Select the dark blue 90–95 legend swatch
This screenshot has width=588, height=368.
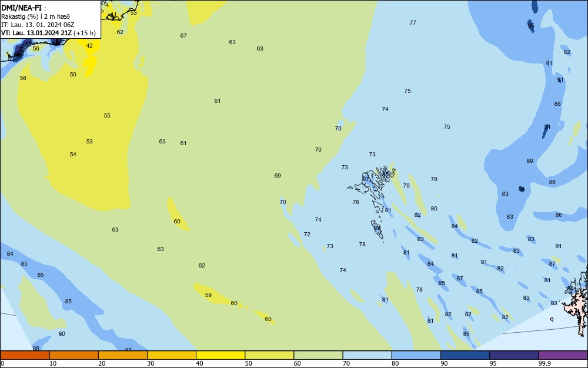coord(465,355)
